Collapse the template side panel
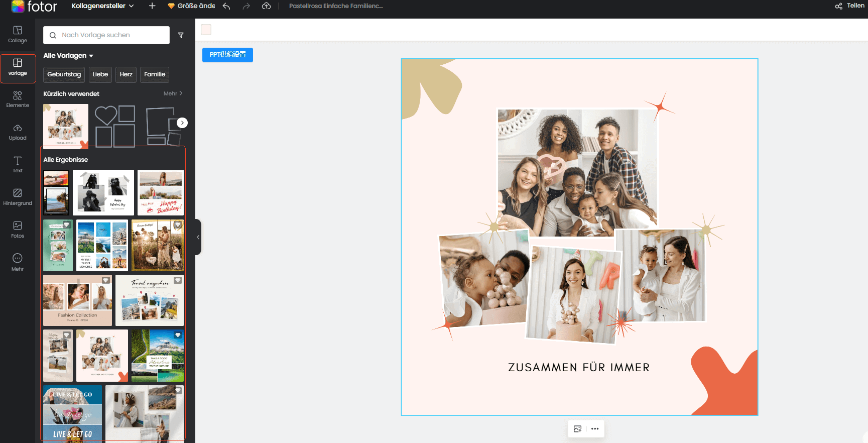Screen dimensions: 868x443 coord(198,237)
